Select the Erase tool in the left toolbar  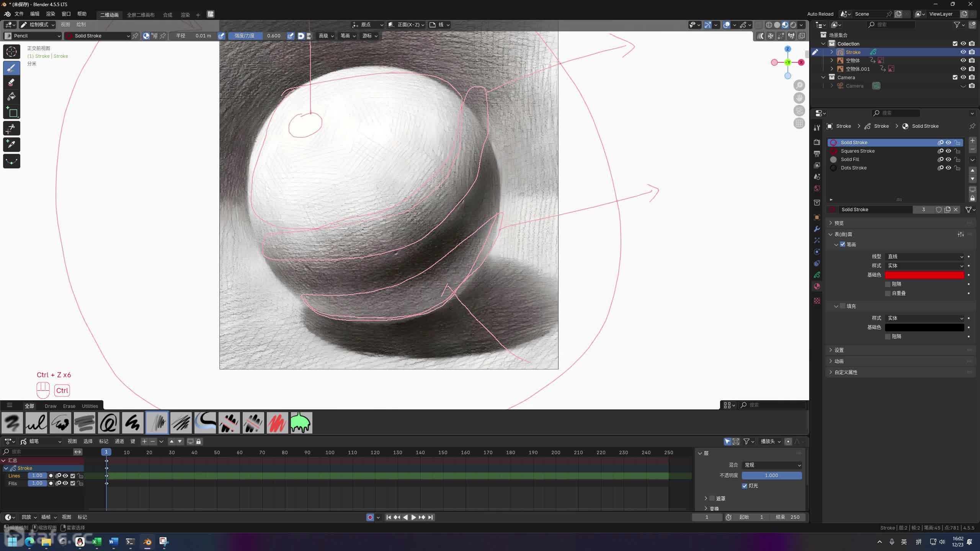(x=11, y=82)
